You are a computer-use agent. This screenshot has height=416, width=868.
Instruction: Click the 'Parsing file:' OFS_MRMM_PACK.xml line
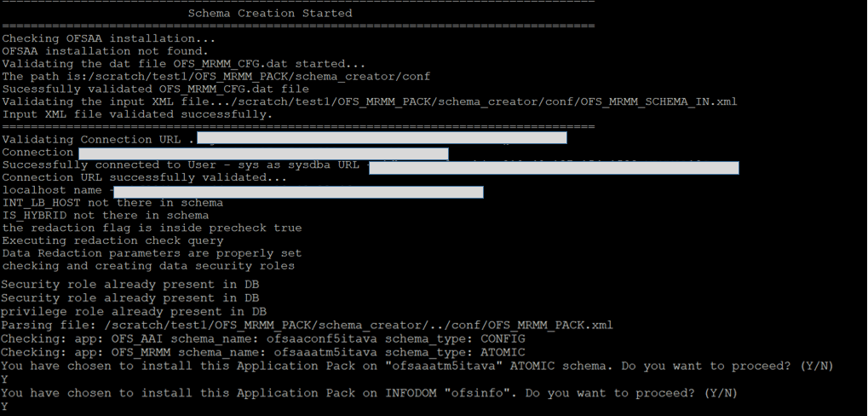[308, 325]
